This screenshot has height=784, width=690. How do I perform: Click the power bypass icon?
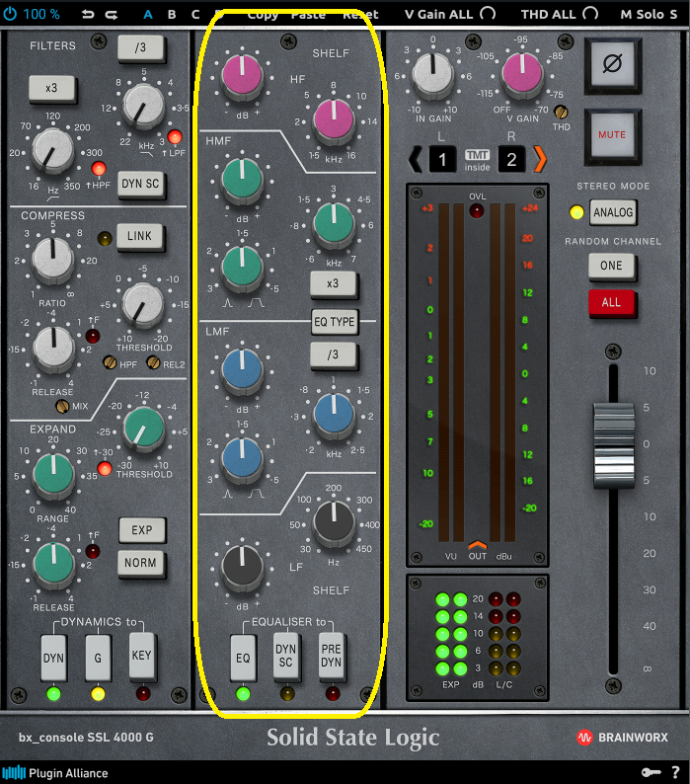coord(10,14)
